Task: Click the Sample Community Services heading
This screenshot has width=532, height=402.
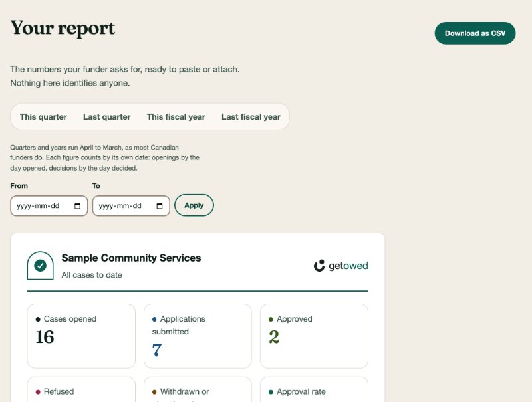Action: 131,258
